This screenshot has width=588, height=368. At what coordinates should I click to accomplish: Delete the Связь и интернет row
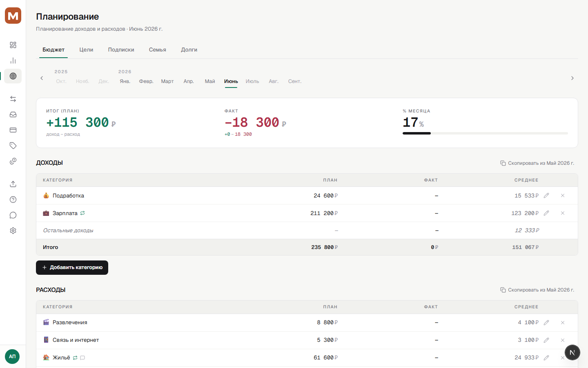point(563,340)
